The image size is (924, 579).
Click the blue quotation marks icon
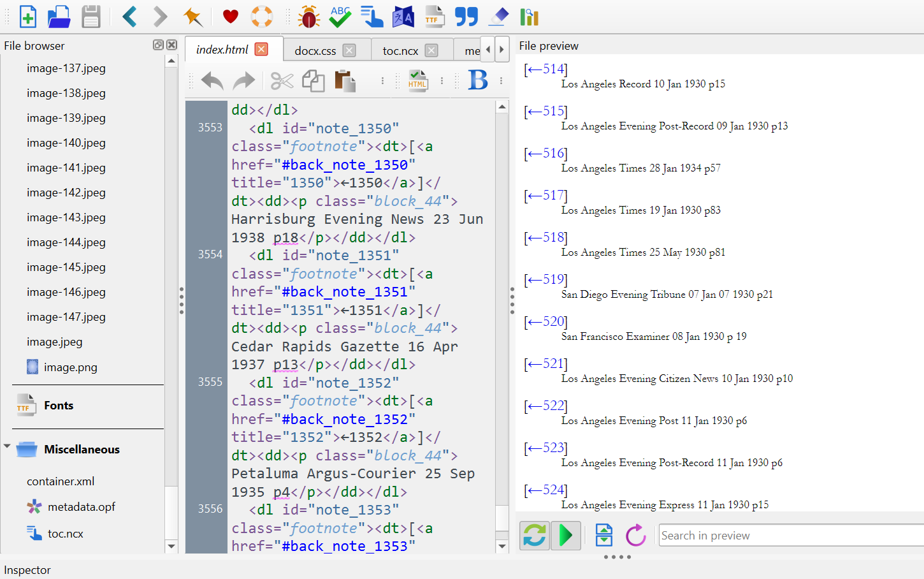coord(466,17)
